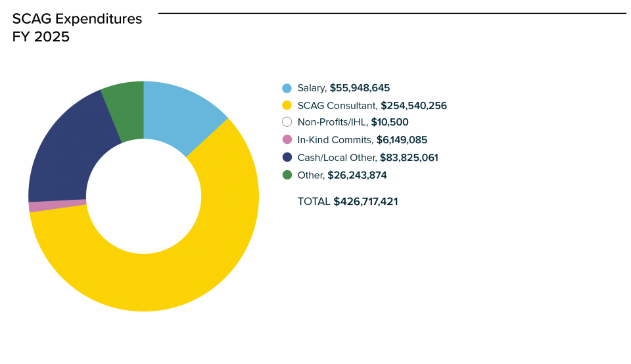Click the light blue Salary legend dot
The height and width of the screenshot is (364, 631).
pyautogui.click(x=287, y=88)
